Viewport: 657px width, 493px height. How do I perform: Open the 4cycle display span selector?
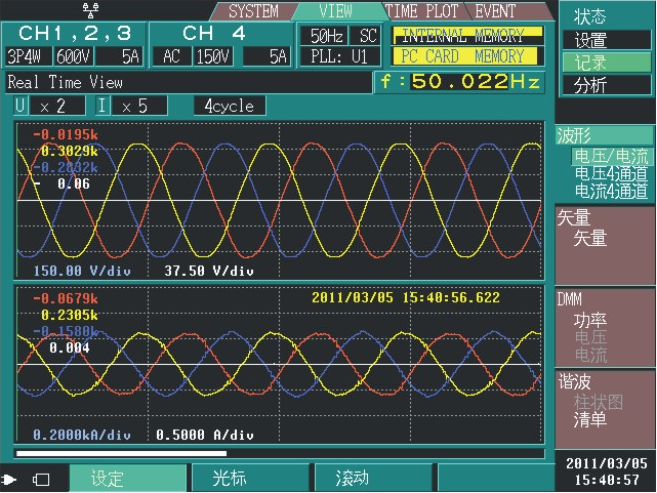click(x=229, y=106)
